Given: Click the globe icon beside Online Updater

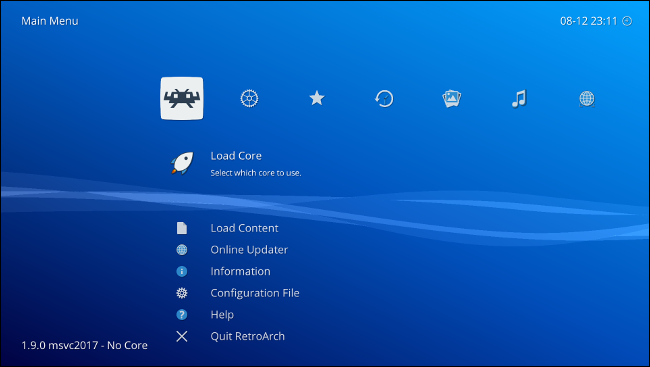Looking at the screenshot, I should pos(182,250).
